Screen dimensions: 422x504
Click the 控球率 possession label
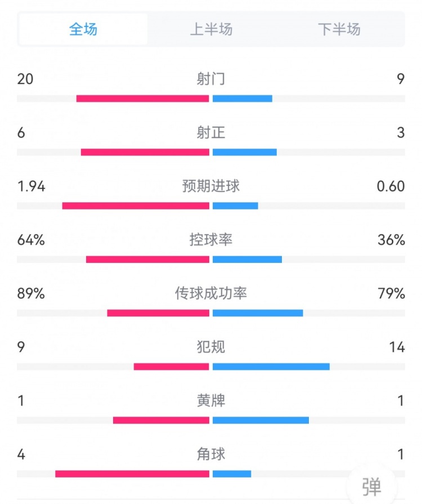coord(211,240)
